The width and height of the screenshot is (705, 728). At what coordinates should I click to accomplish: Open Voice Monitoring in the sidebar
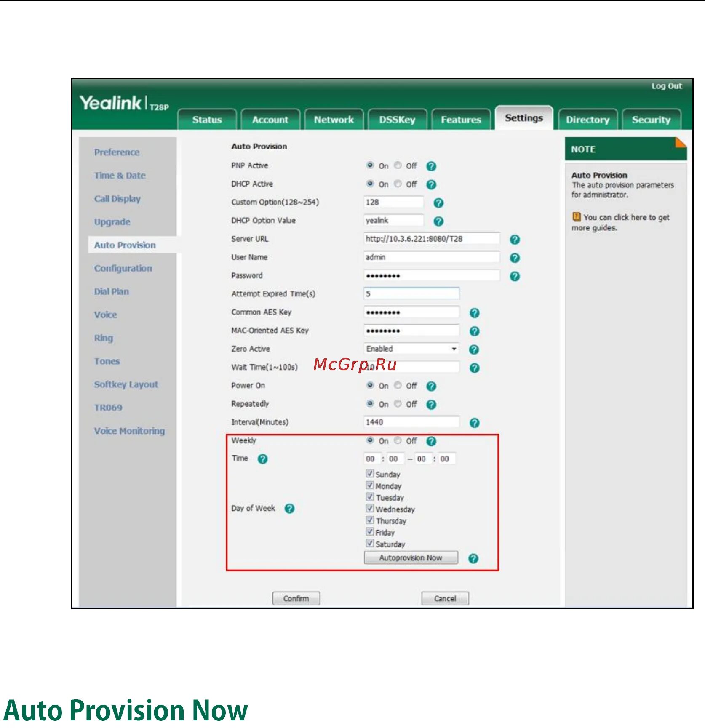[x=129, y=431]
